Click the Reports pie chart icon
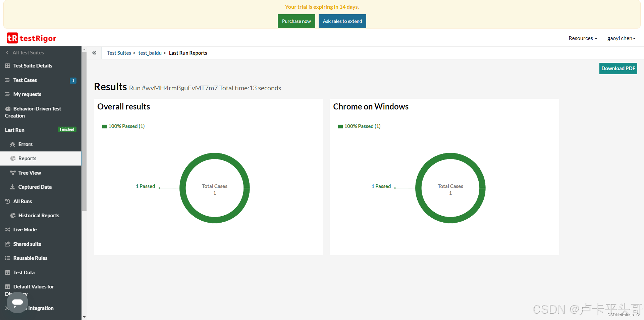644x320 pixels. click(x=13, y=158)
